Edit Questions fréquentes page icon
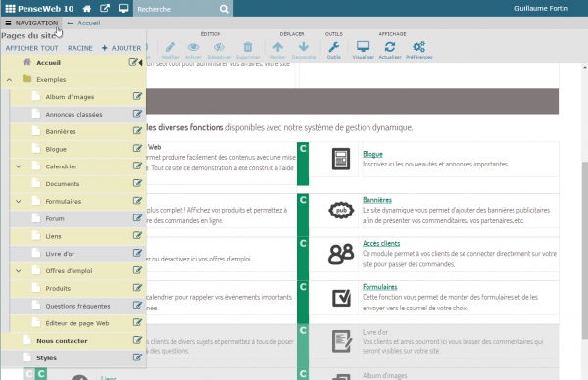The height and width of the screenshot is (380, 588). (x=137, y=306)
